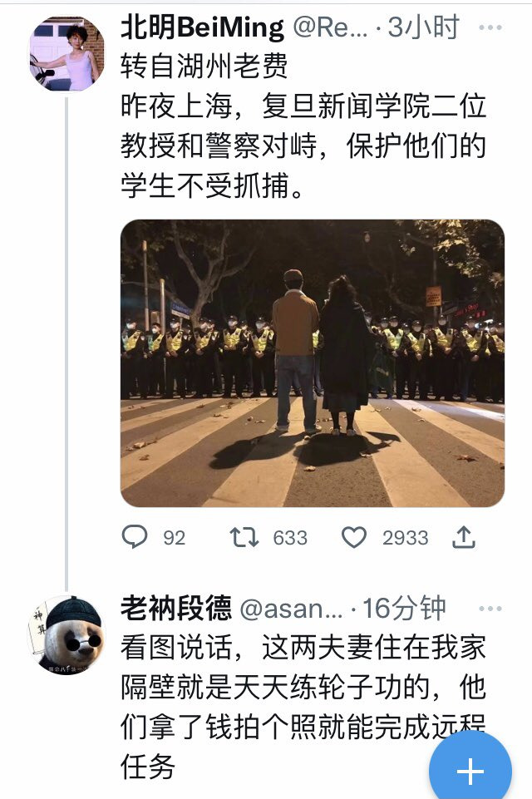
Task: Open more options on 老衲段德's reply
Action: [490, 609]
